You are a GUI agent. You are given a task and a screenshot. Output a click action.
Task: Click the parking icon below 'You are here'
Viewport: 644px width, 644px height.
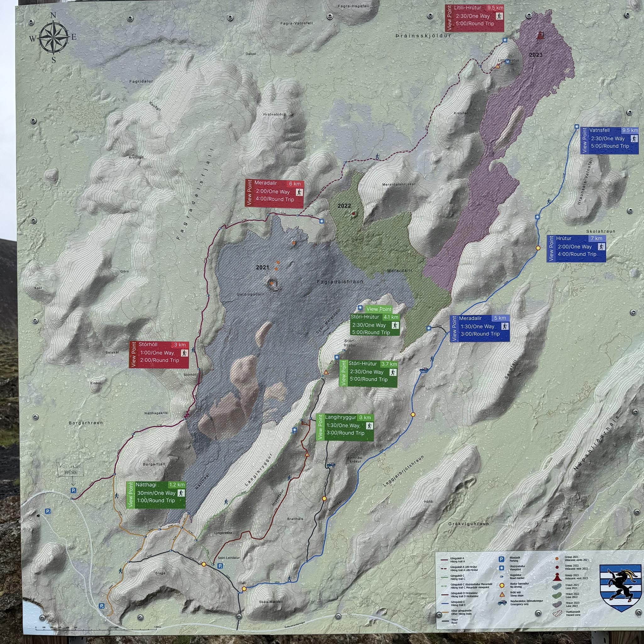73,490
